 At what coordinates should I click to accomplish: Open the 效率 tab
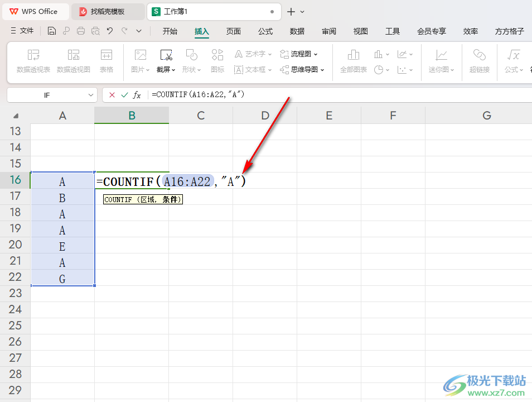pyautogui.click(x=471, y=31)
